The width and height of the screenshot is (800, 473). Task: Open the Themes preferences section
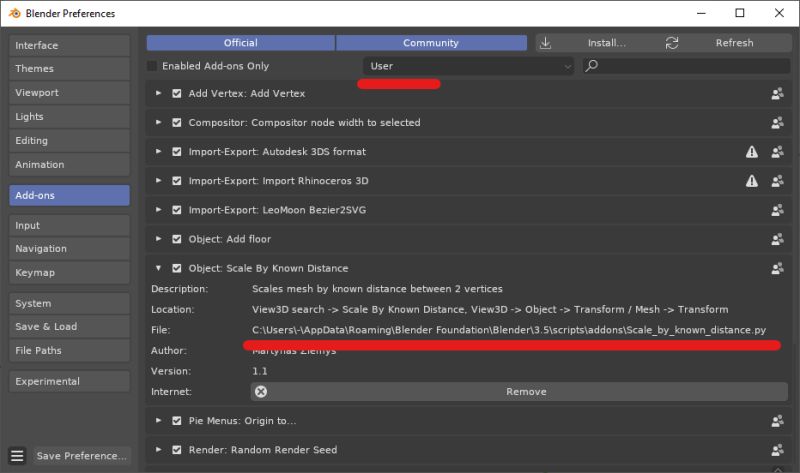coord(69,68)
